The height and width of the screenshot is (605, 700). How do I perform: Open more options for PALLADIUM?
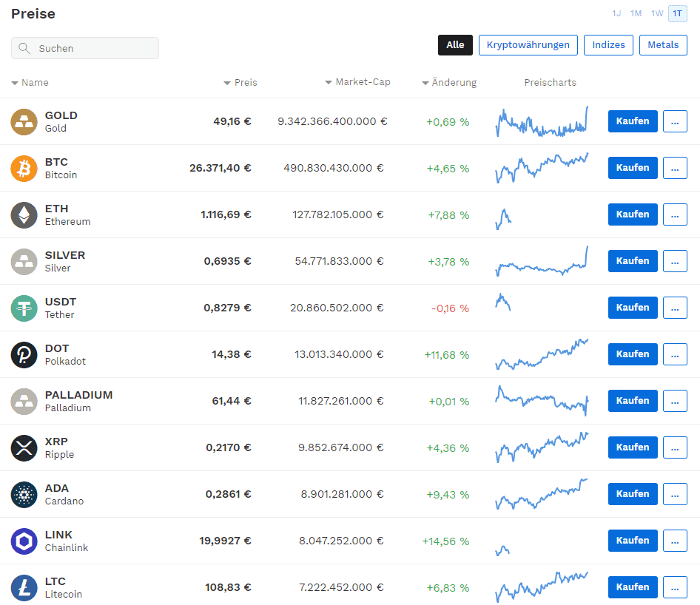[675, 401]
